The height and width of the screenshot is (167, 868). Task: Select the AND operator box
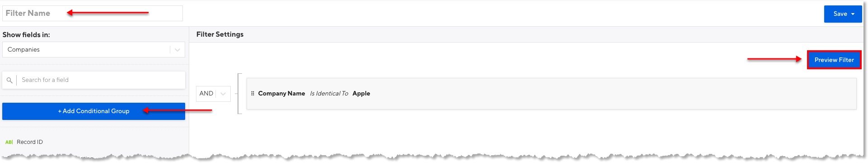[213, 94]
